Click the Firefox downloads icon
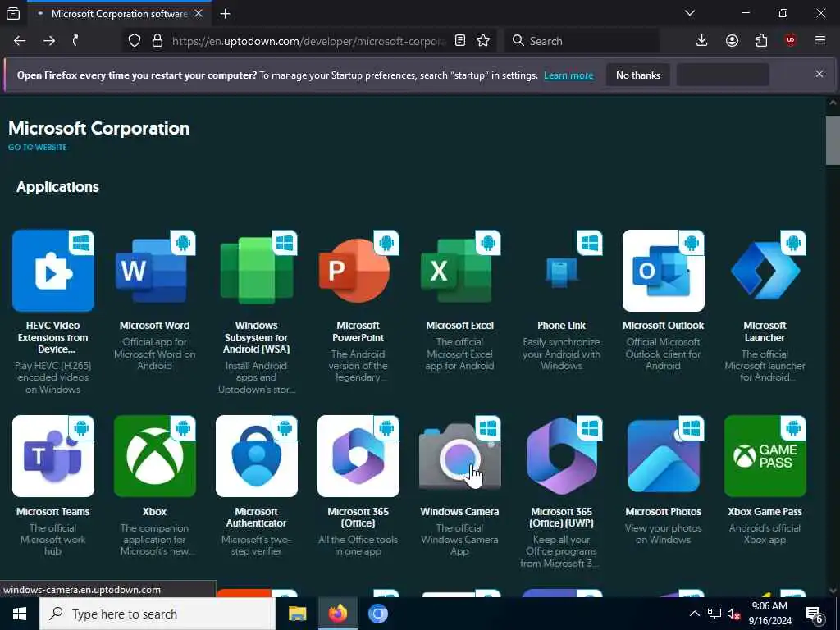This screenshot has width=840, height=630. 701,41
